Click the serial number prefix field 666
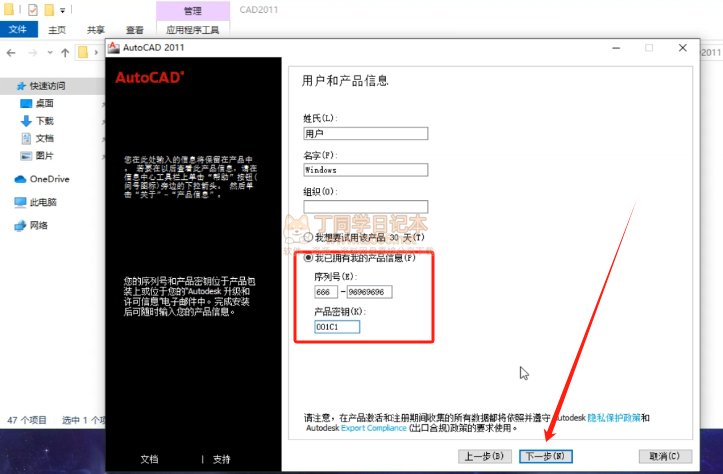Viewport: 723px width, 474px height. pyautogui.click(x=326, y=292)
